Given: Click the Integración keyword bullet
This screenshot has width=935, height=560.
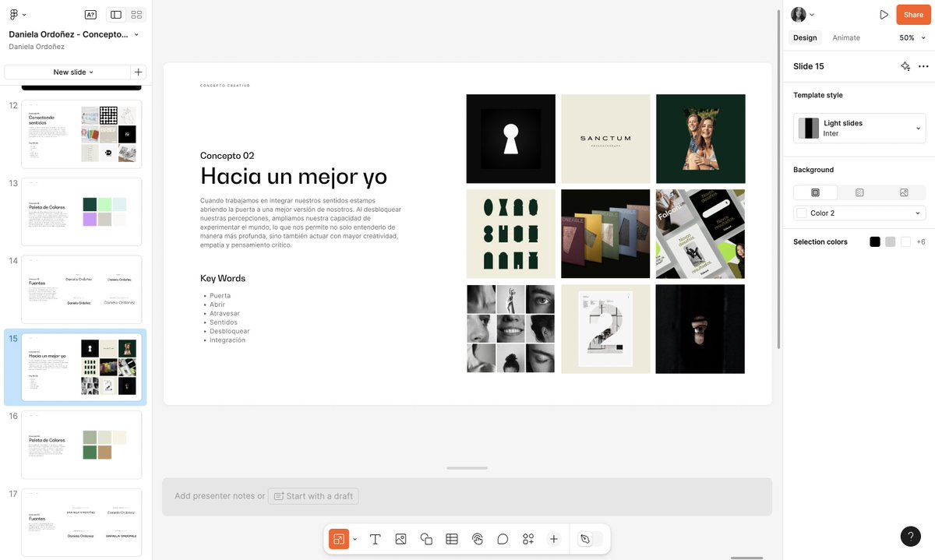Looking at the screenshot, I should click(228, 340).
